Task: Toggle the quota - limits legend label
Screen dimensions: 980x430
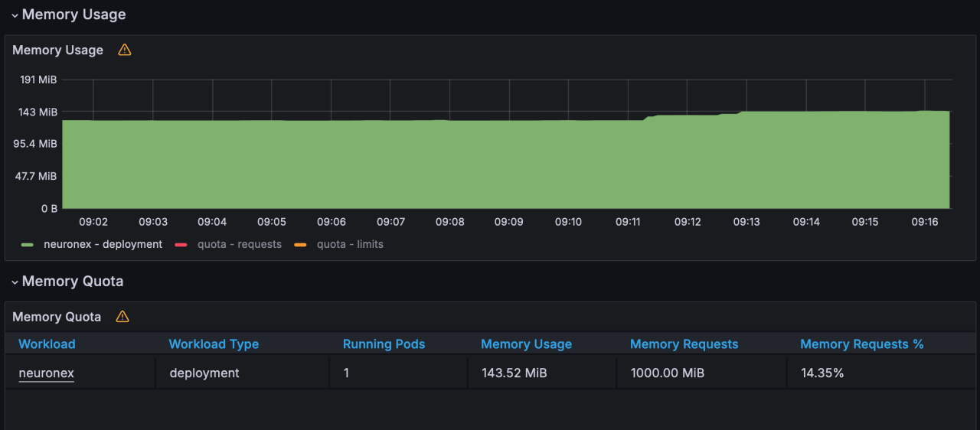Action: [350, 245]
